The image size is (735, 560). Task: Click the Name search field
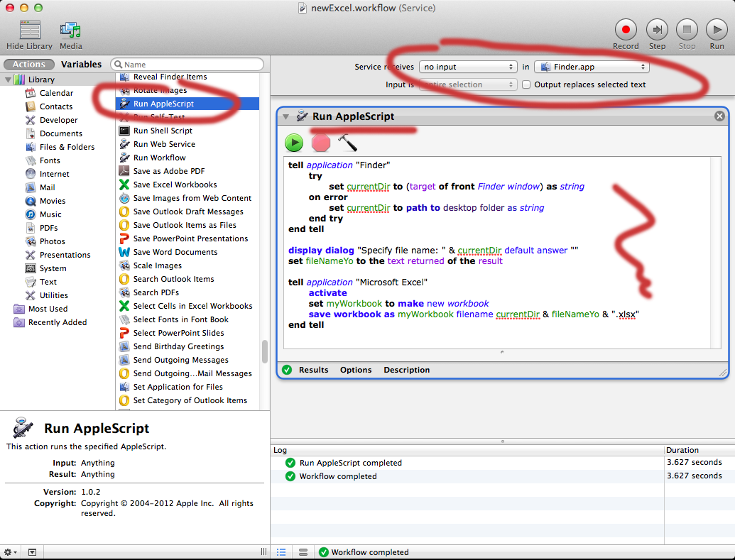(x=187, y=64)
